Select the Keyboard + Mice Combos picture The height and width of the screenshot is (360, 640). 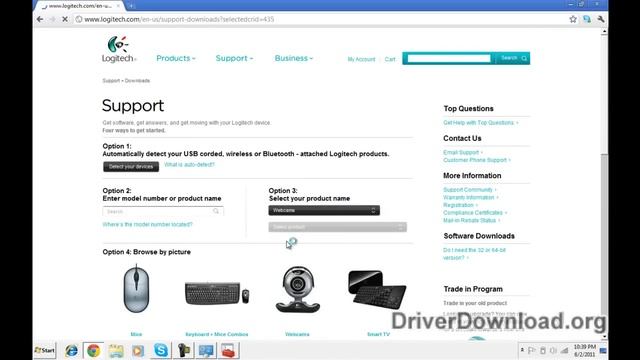[x=217, y=293]
